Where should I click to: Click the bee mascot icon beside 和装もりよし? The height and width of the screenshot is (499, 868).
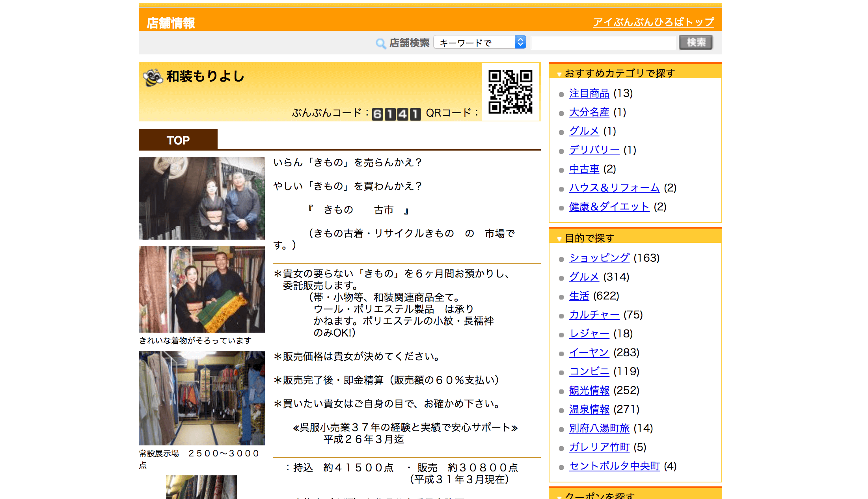(x=153, y=77)
